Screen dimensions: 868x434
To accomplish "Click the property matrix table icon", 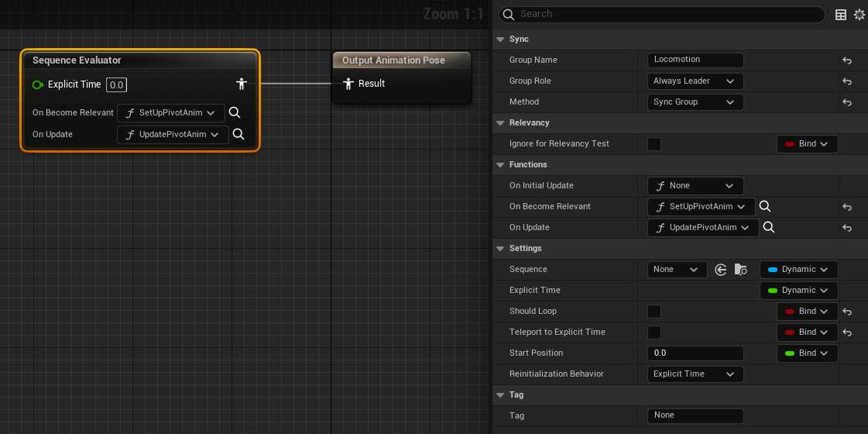I will [841, 15].
